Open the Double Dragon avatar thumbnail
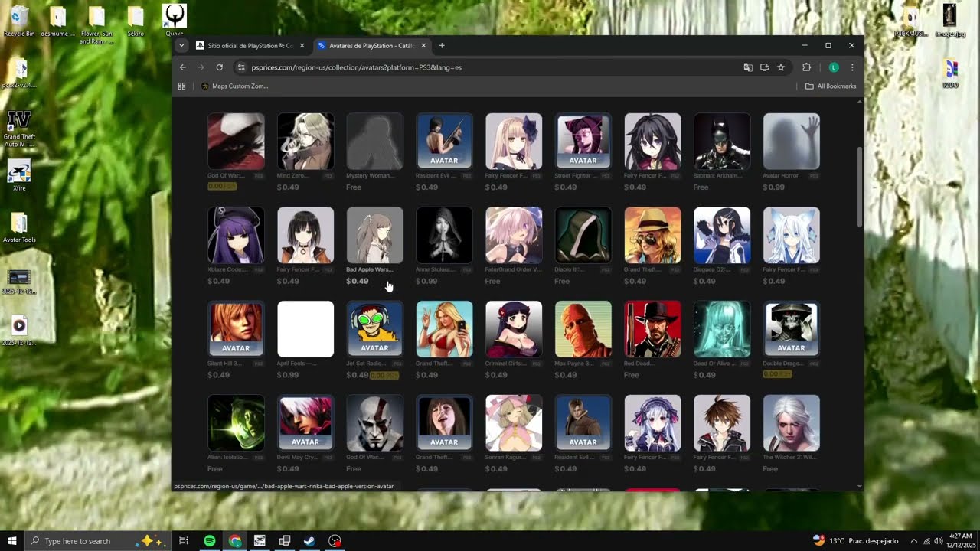980x551 pixels. coord(792,329)
